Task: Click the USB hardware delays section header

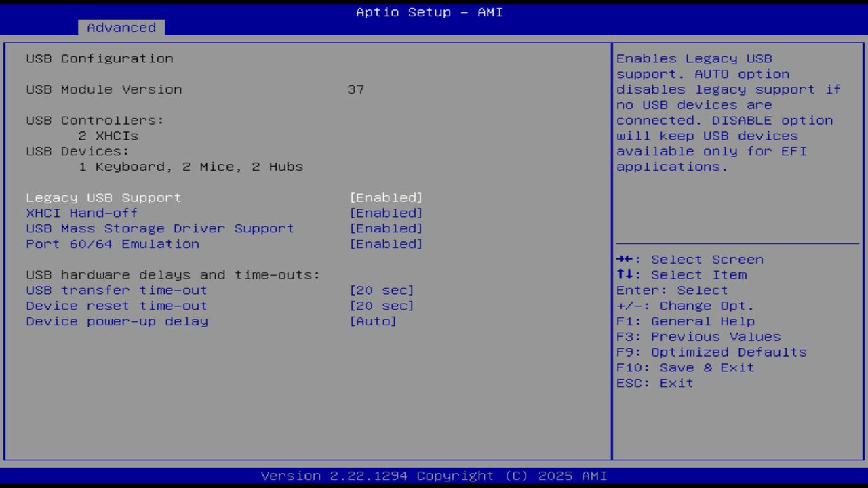Action: (x=173, y=274)
